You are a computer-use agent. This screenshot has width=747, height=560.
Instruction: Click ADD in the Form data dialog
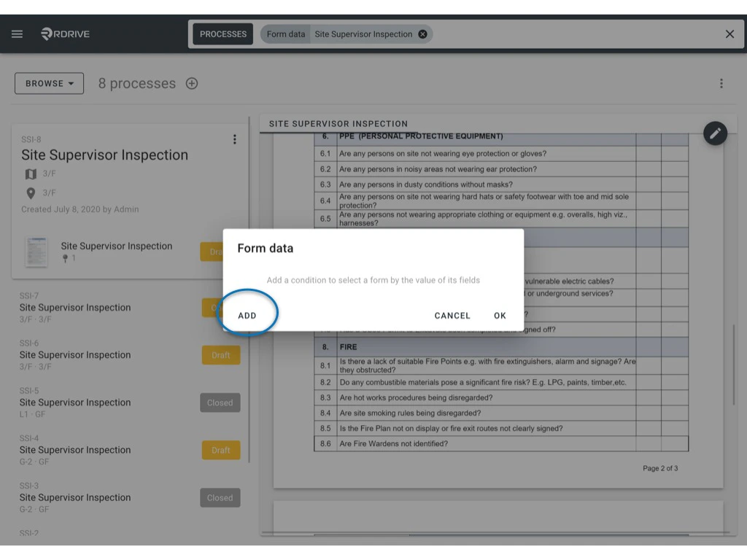[x=247, y=315]
